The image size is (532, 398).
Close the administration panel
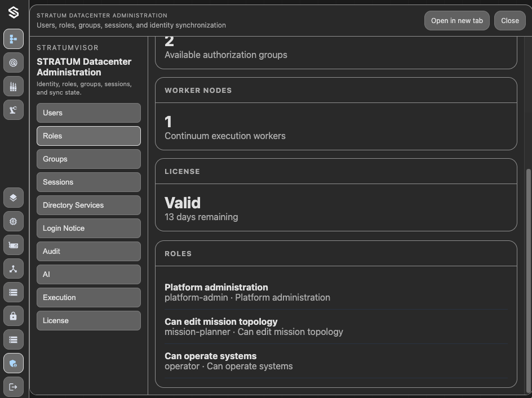click(x=509, y=21)
